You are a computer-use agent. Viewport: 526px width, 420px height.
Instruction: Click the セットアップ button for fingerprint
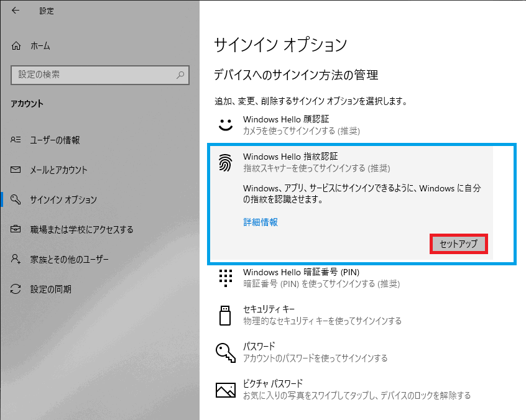459,244
